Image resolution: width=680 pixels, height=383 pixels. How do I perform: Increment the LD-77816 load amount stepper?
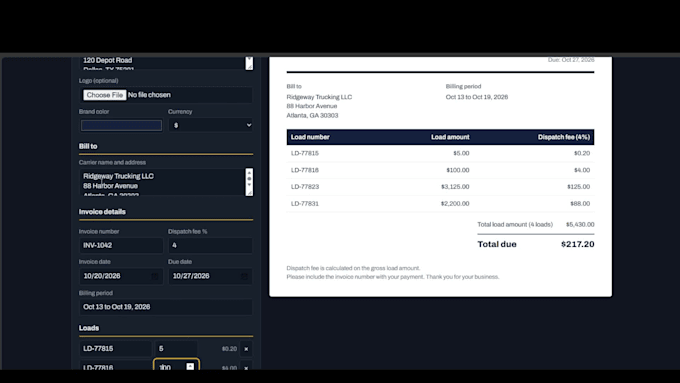[x=190, y=366]
